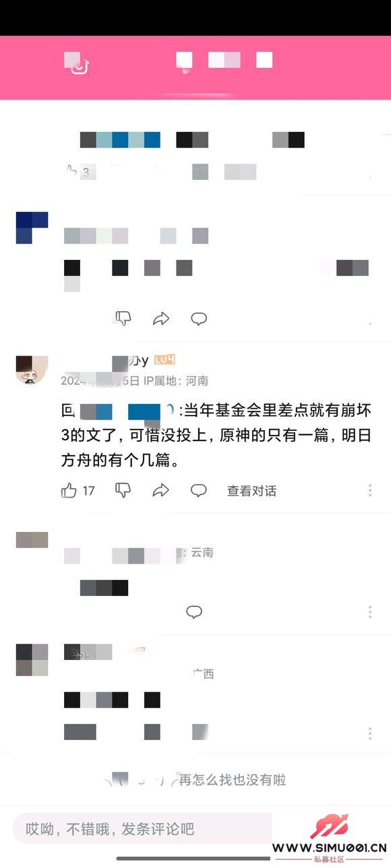Tap the LV4 level badge

pos(164,360)
